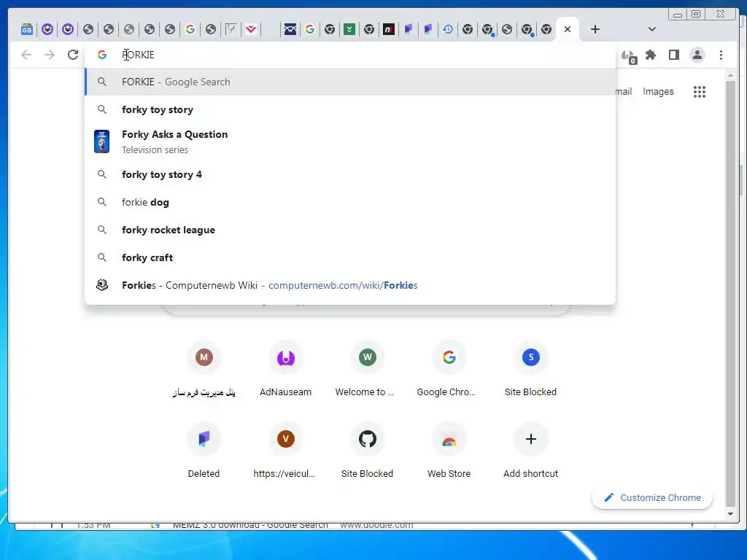Open the Chrome three-dot menu
747x560 pixels.
click(721, 55)
